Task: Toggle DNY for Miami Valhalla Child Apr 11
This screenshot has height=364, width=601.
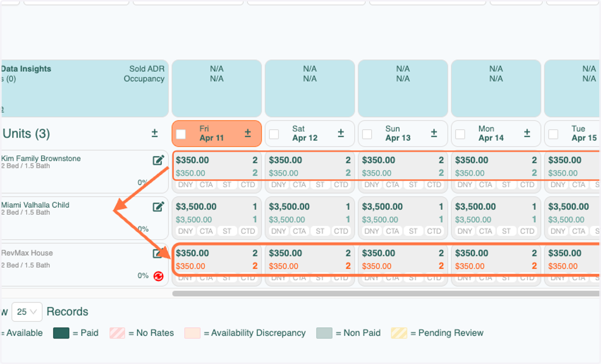Action: 185,231
